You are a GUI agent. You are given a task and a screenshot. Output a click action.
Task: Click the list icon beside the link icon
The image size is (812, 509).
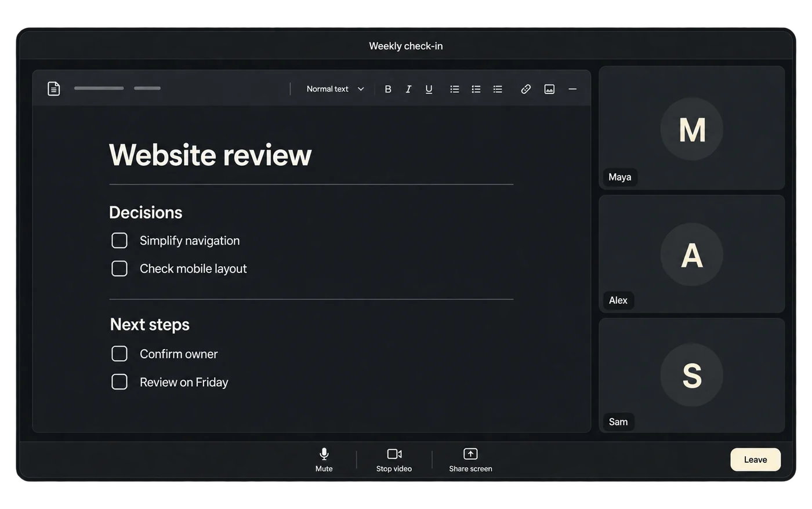click(x=498, y=89)
